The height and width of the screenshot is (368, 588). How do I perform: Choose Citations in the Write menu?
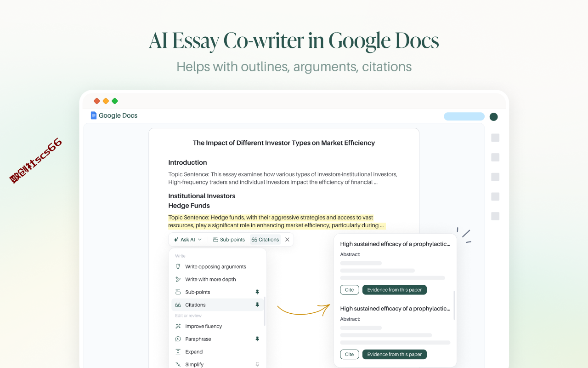(x=218, y=305)
